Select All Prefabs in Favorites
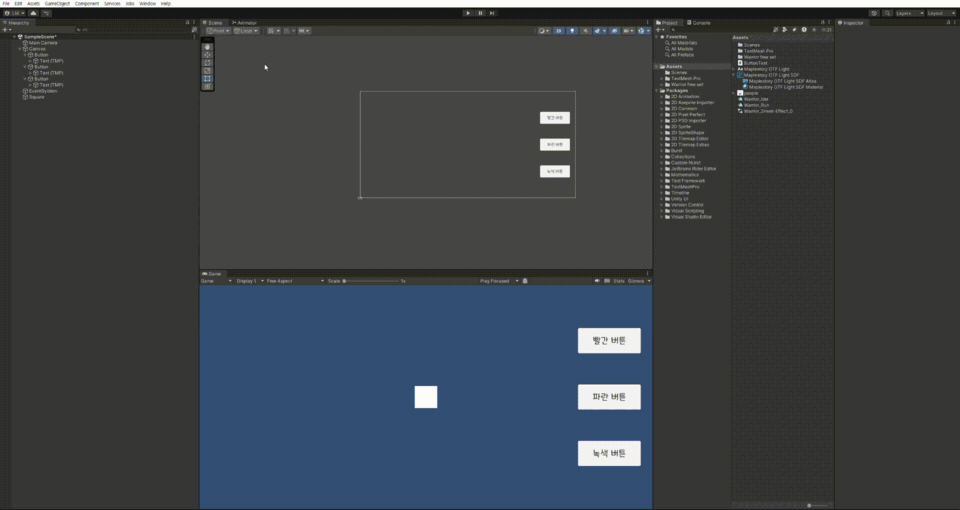 click(682, 54)
